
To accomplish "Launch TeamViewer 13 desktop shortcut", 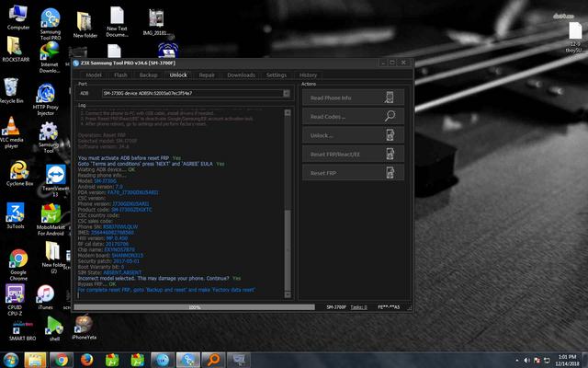I will click(x=55, y=180).
